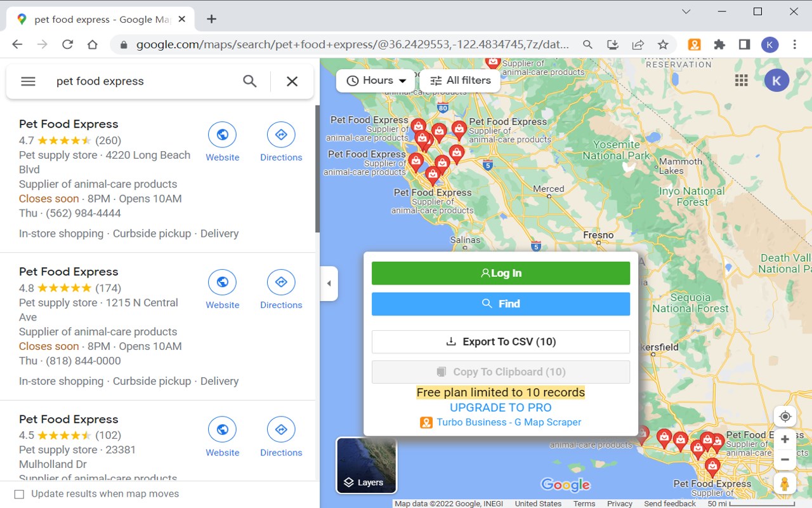Click the Yosemite National Park map label
The width and height of the screenshot is (812, 508).
pyautogui.click(x=617, y=150)
